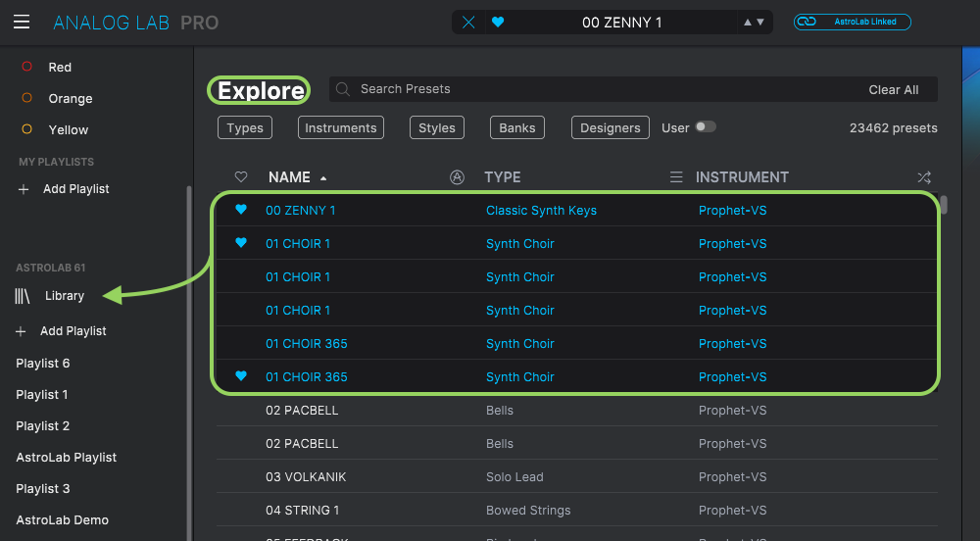The image size is (980, 541).
Task: Select the Red color tag
Action: [x=47, y=67]
